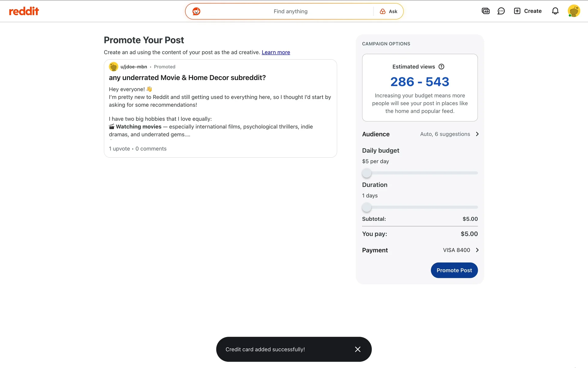The width and height of the screenshot is (588, 368).
Task: Open the chat messages icon
Action: point(501,11)
